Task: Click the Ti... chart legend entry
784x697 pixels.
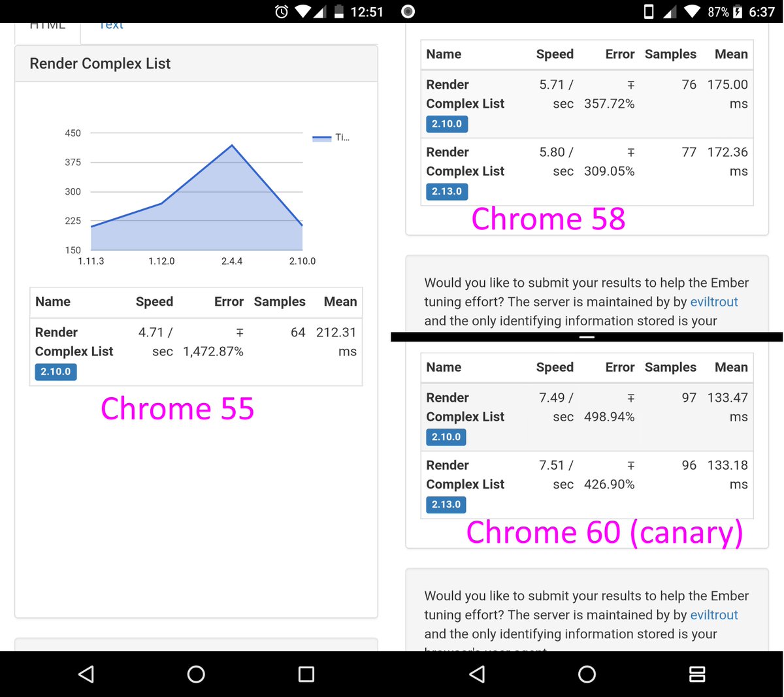Action: tap(331, 137)
